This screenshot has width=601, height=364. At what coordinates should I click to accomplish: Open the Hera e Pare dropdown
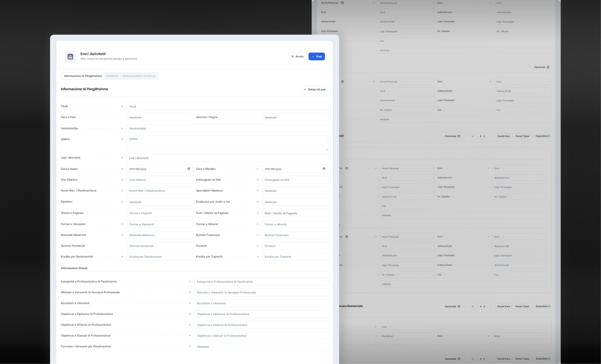point(160,117)
